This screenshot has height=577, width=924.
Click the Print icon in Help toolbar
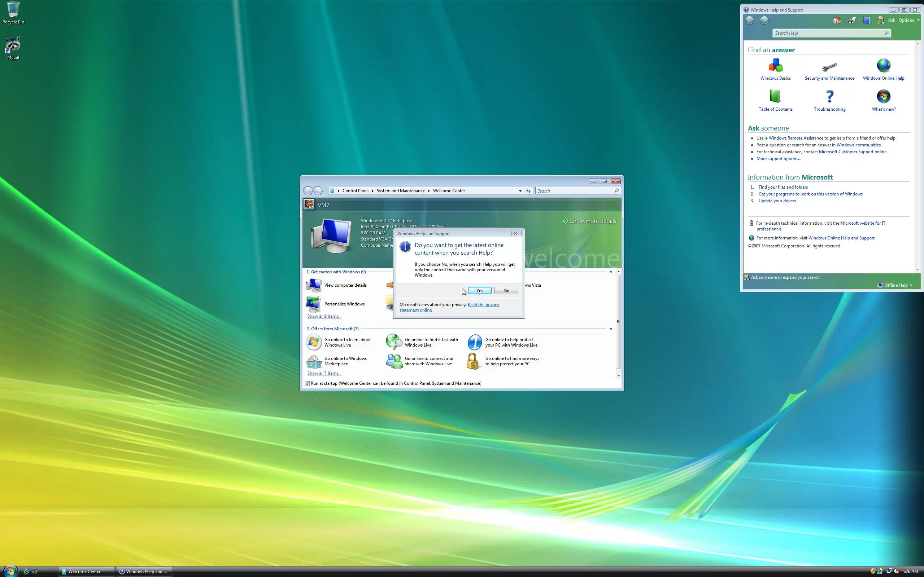point(851,20)
